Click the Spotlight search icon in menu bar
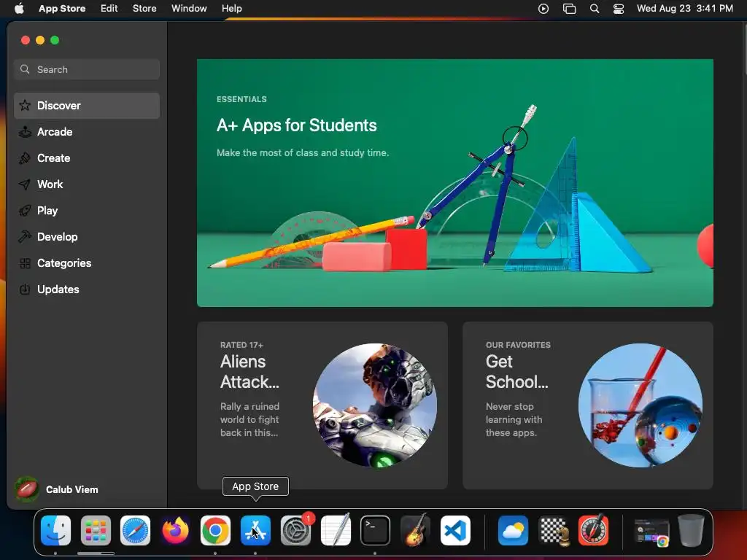Image resolution: width=747 pixels, height=560 pixels. pos(594,8)
